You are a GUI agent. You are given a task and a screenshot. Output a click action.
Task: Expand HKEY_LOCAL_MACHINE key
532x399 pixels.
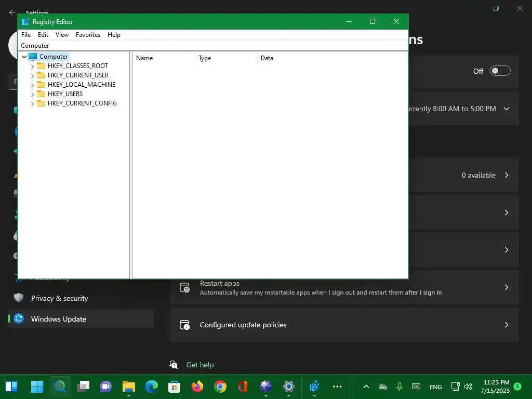pos(33,85)
